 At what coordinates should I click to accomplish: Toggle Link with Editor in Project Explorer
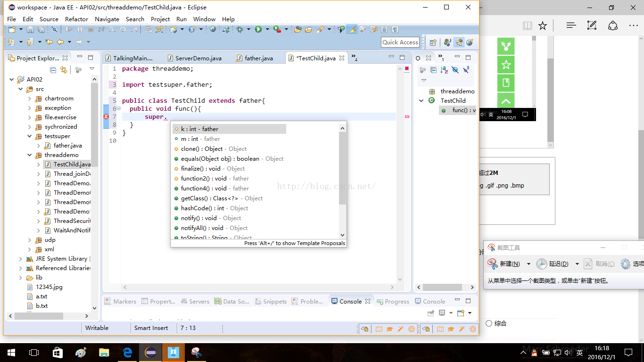(64, 70)
